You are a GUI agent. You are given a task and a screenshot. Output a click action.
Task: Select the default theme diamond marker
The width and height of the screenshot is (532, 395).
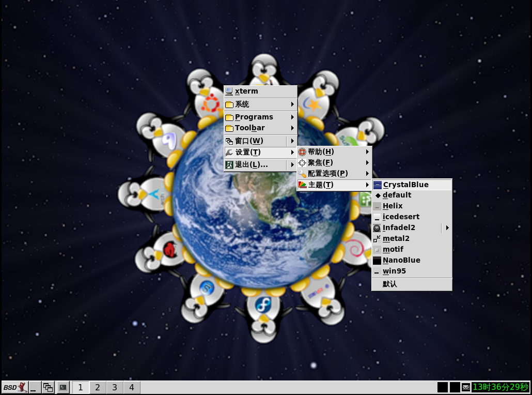point(377,195)
